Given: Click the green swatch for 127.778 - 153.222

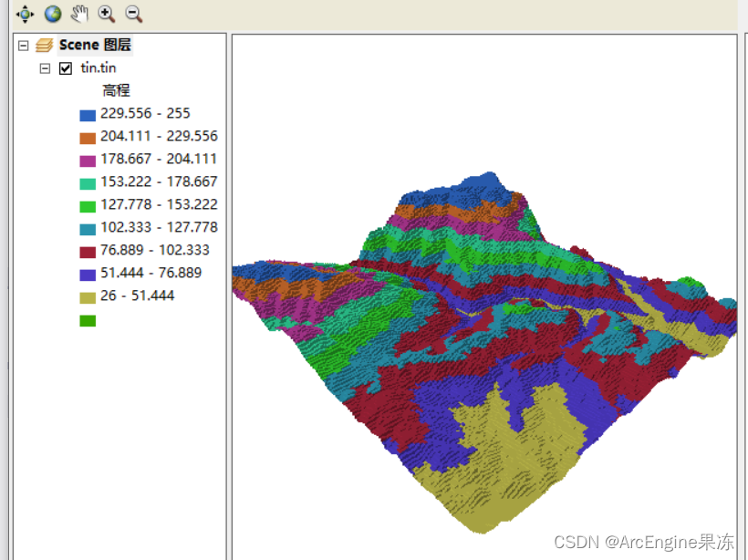Looking at the screenshot, I should [x=87, y=204].
